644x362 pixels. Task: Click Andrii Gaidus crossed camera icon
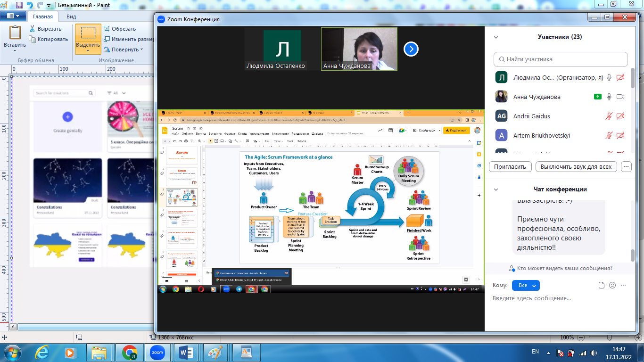pos(620,116)
